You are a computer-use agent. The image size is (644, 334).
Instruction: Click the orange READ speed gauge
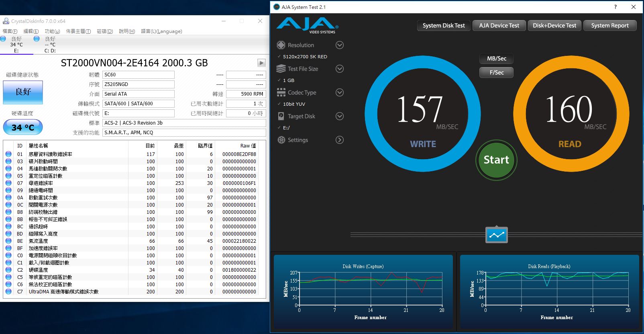pyautogui.click(x=571, y=114)
